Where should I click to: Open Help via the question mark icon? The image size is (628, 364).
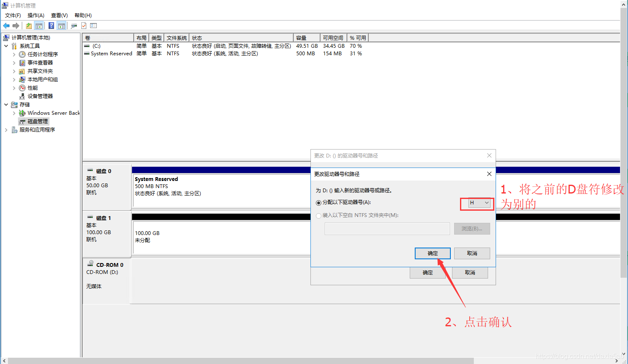coord(51,26)
